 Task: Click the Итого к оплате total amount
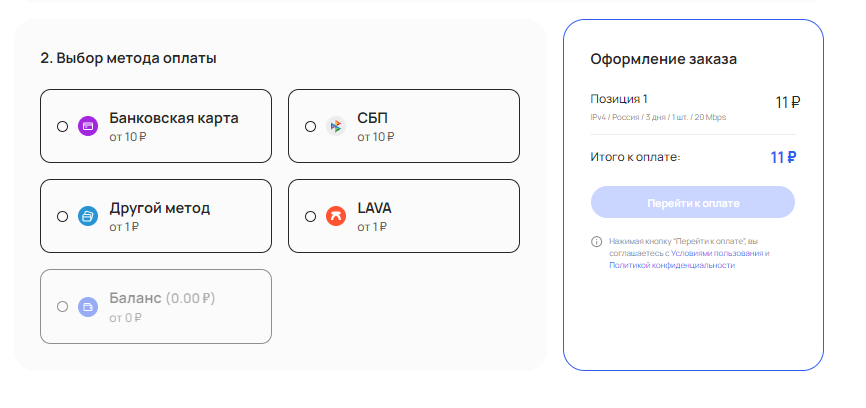click(783, 157)
